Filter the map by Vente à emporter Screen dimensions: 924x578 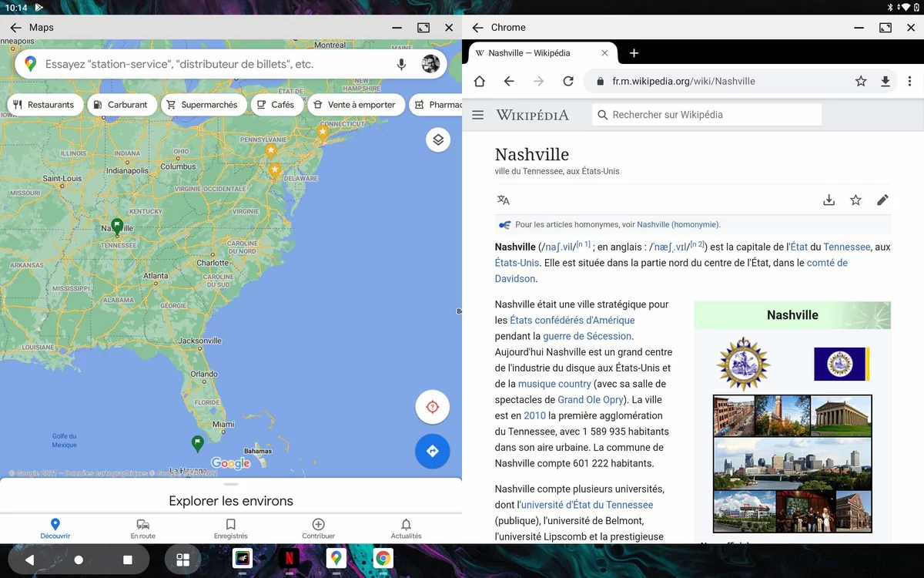pyautogui.click(x=357, y=105)
